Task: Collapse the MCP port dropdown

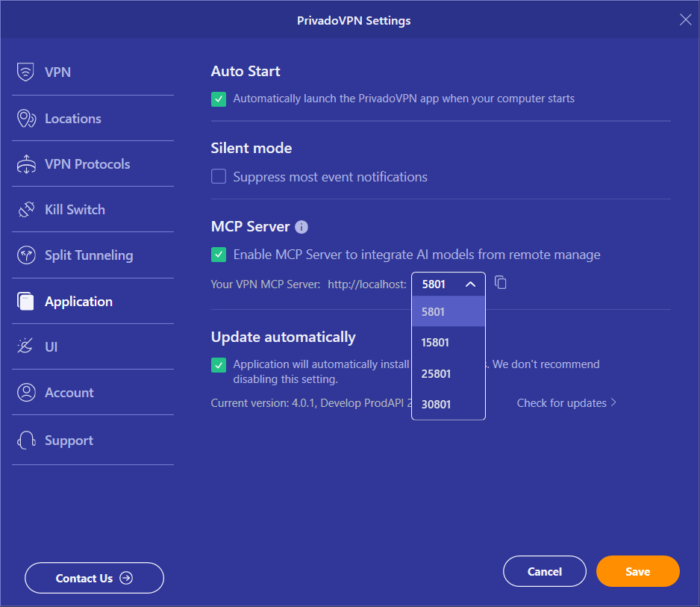Action: click(470, 284)
